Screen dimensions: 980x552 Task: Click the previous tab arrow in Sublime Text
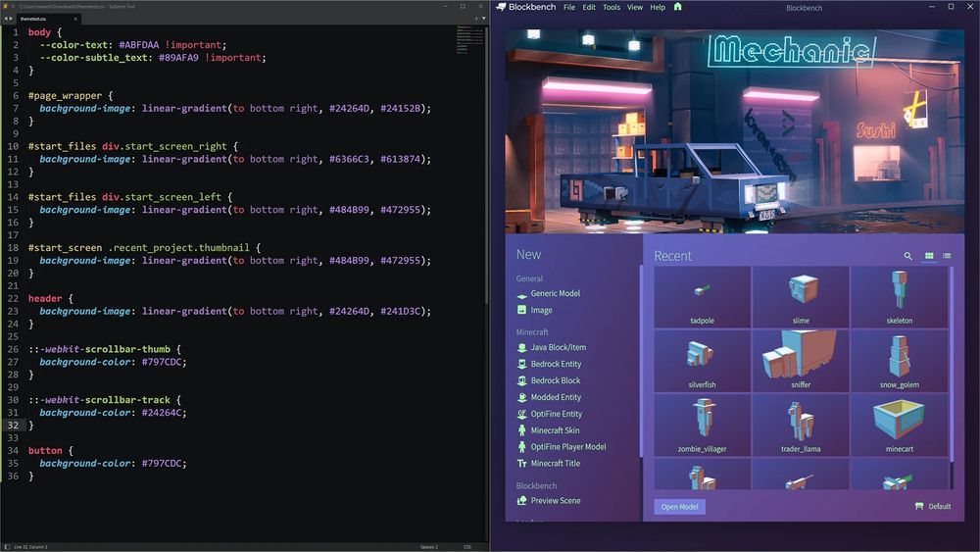[6, 19]
